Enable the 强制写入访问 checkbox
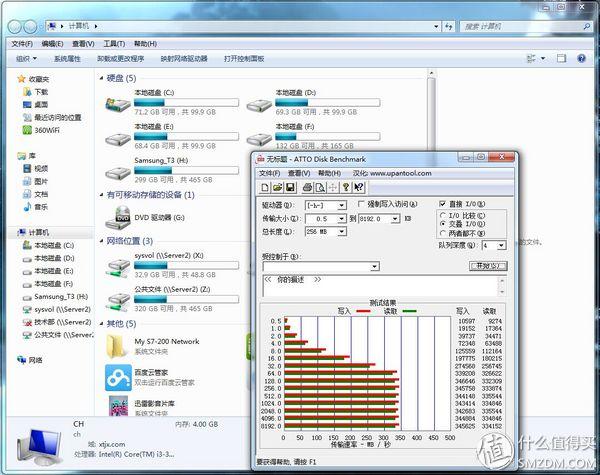This screenshot has height=475, width=600. [x=359, y=204]
